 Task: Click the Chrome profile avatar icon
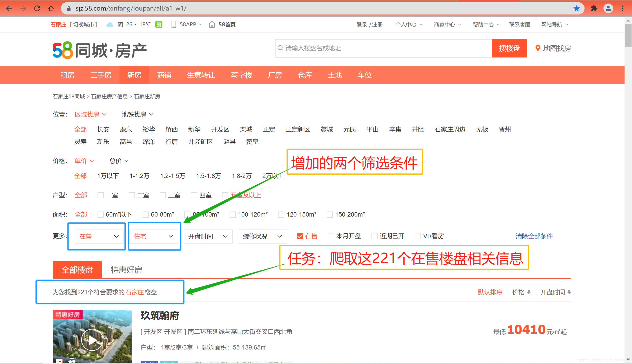[x=608, y=8]
